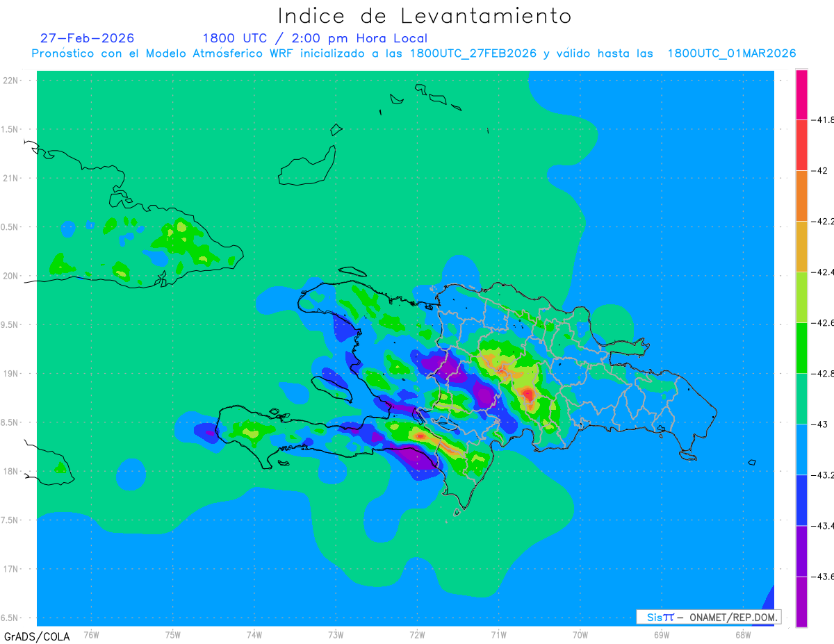Click the longitude label '76W'
The width and height of the screenshot is (834, 644).
[91, 634]
